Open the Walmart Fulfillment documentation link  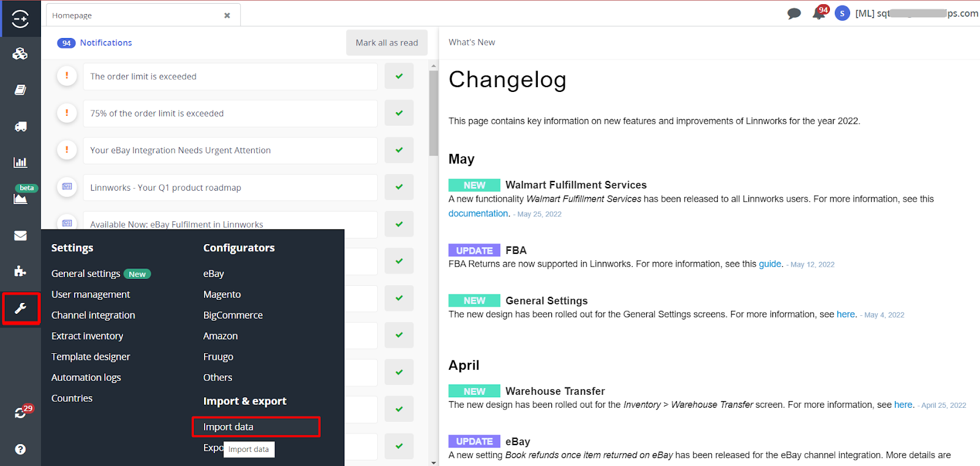(x=478, y=213)
